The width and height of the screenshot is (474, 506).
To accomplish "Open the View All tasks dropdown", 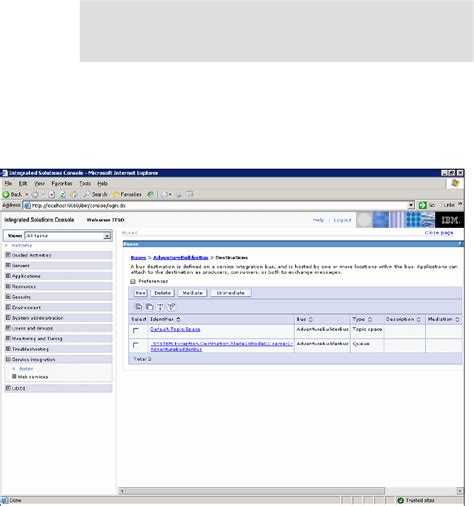I will (x=107, y=236).
